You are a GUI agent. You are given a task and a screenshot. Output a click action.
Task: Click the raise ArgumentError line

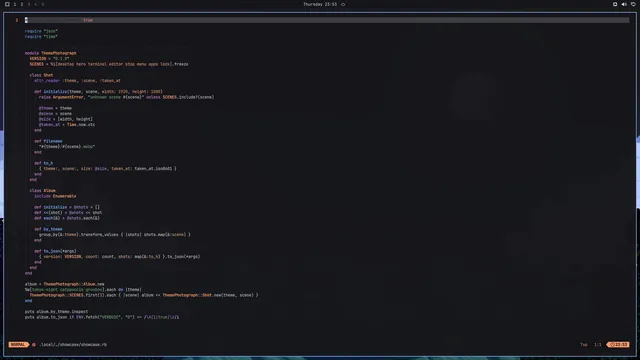tap(127, 97)
